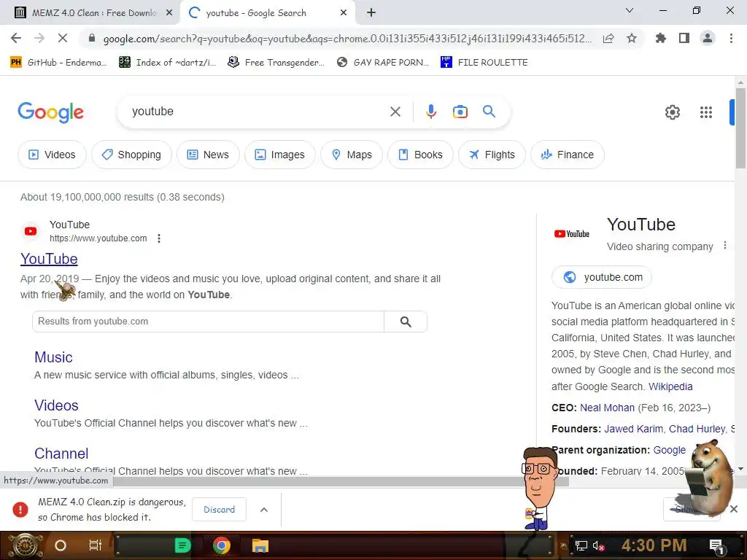This screenshot has height=560, width=747.
Task: Close the youtube Google Search tab
Action: [344, 13]
